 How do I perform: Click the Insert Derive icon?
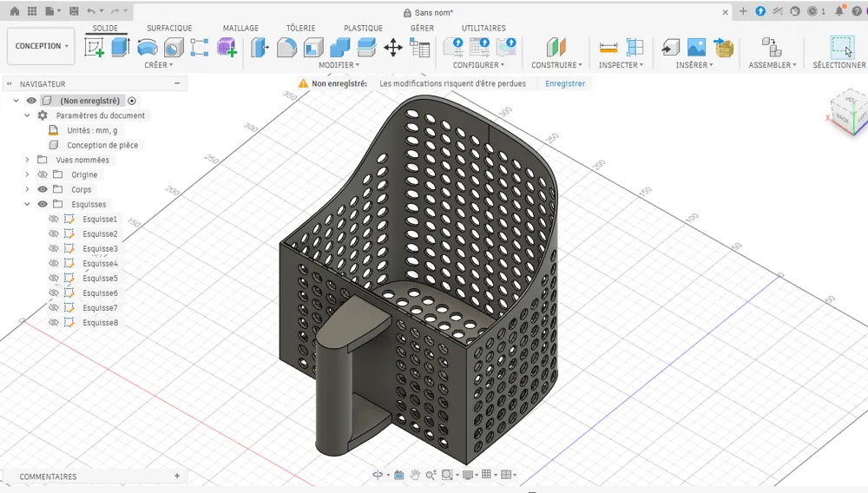click(x=670, y=48)
